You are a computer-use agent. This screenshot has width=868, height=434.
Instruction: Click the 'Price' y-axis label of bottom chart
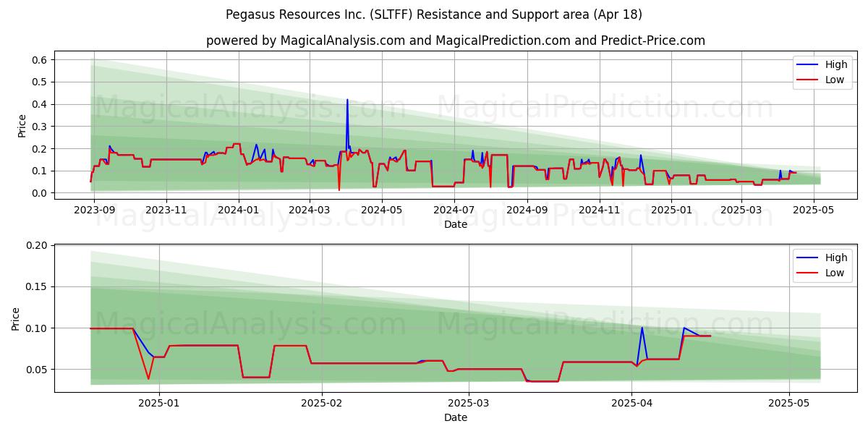point(16,319)
